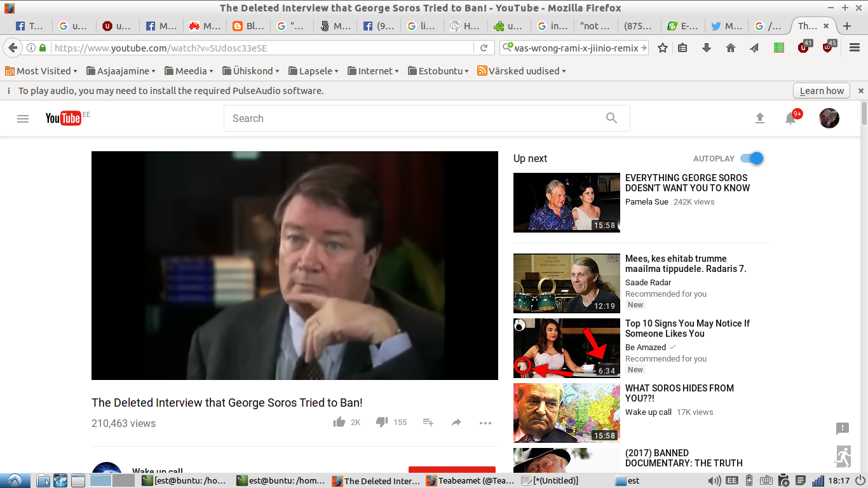Open "Top 10 Signs" video title

tap(688, 329)
